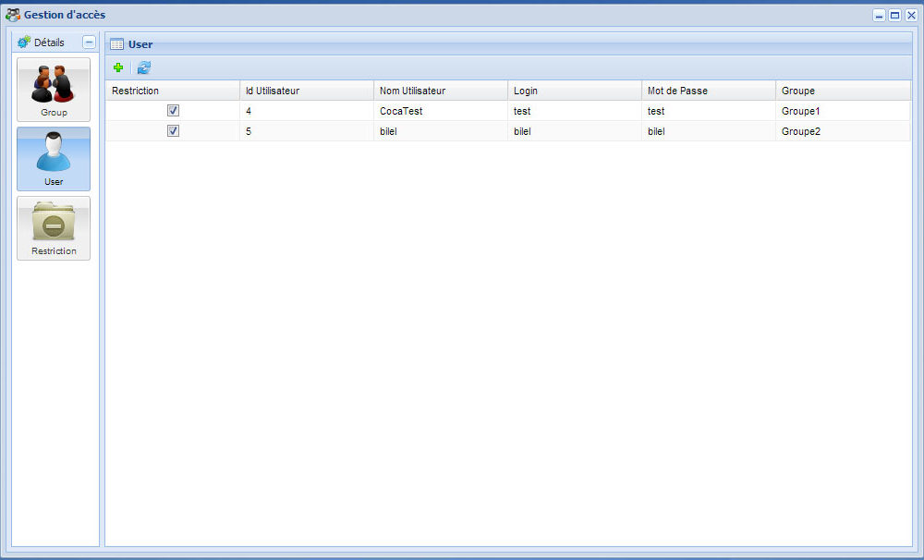
Task: Select the Groupe2 cell for bilel
Action: click(x=800, y=131)
